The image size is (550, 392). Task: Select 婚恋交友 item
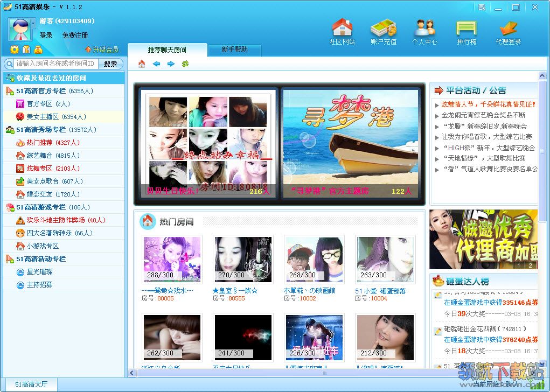pos(64,194)
